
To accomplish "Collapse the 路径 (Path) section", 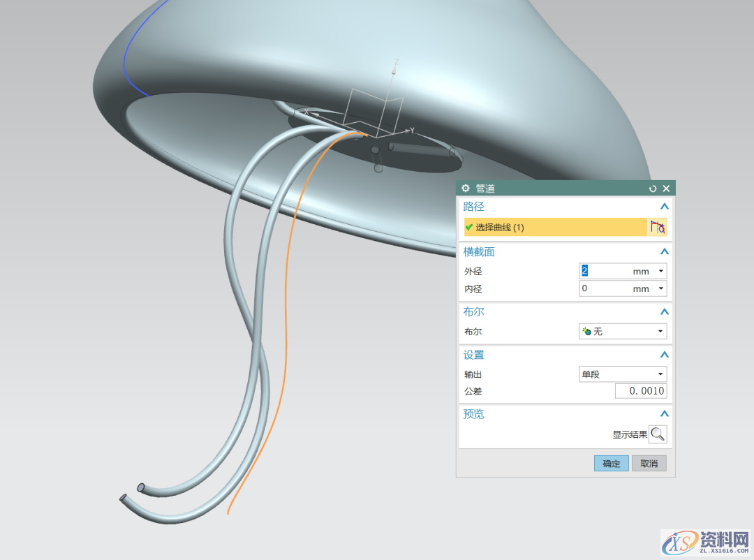I will click(x=664, y=207).
